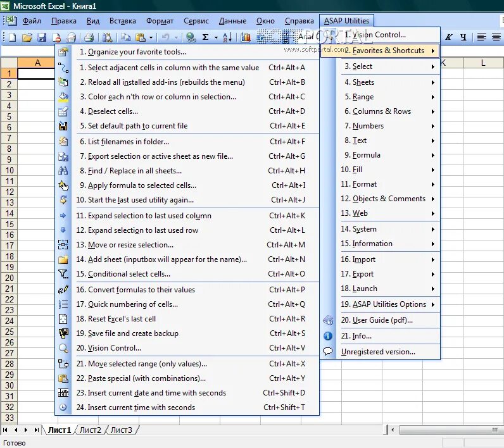Switch to the Лист3 sheet tab

coord(122,430)
